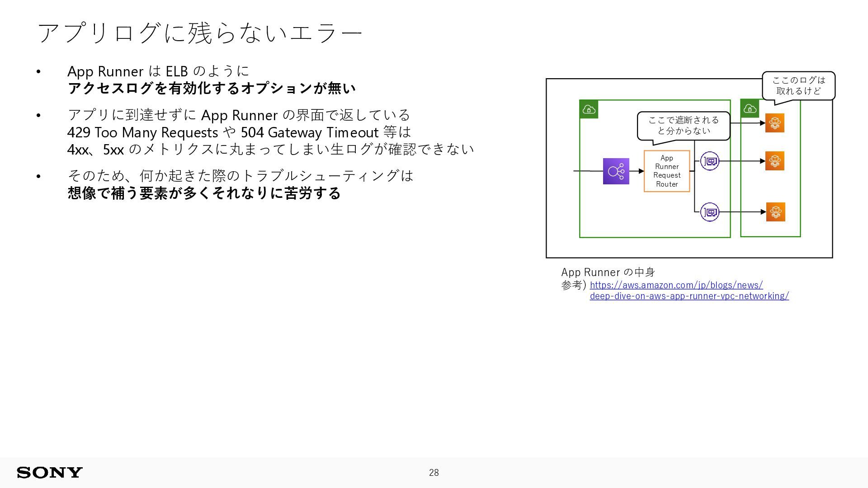
Task: Click the network interface icon nearest the Request Router box
Action: (x=710, y=161)
